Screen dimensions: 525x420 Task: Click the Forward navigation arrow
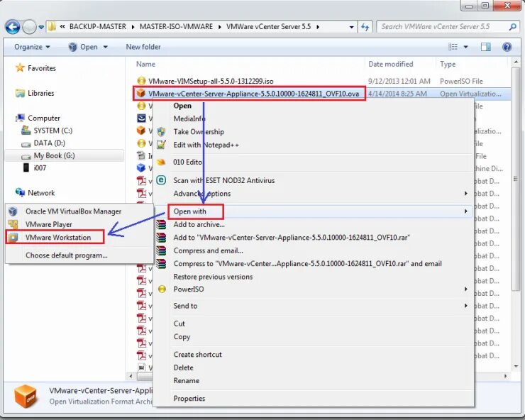[x=29, y=27]
